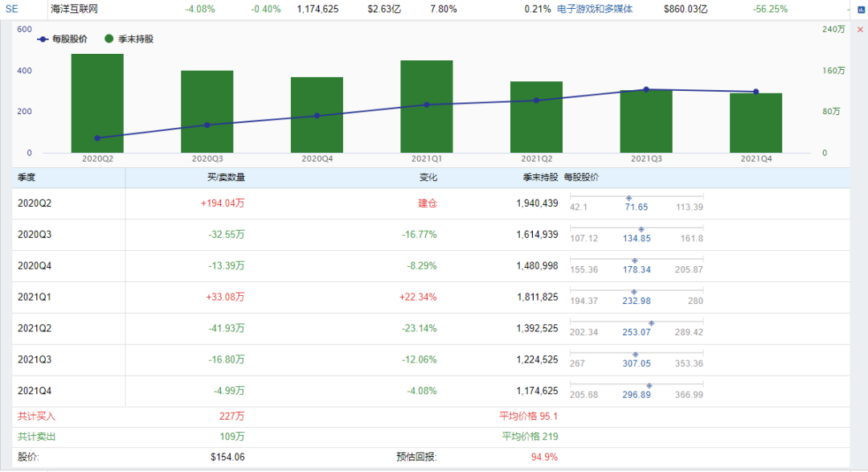Click the -23.14% change value
Viewport: 868px width, 472px height.
[x=419, y=329]
